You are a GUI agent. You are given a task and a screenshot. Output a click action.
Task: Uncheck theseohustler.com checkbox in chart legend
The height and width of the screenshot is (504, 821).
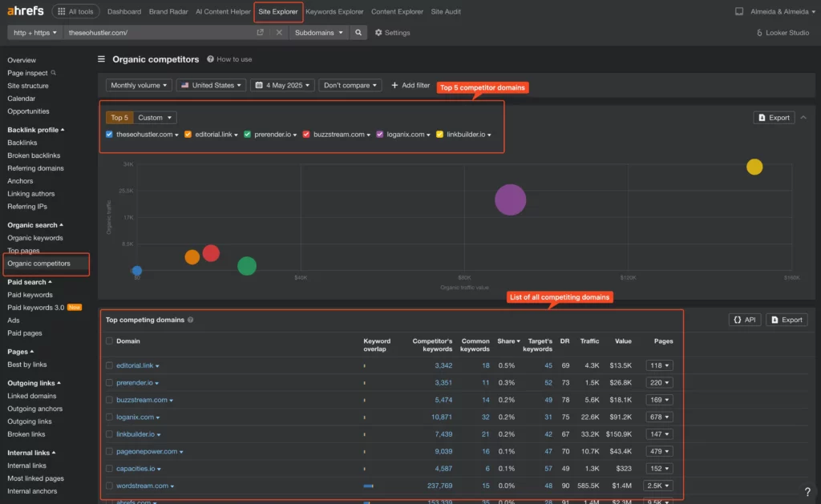(110, 135)
